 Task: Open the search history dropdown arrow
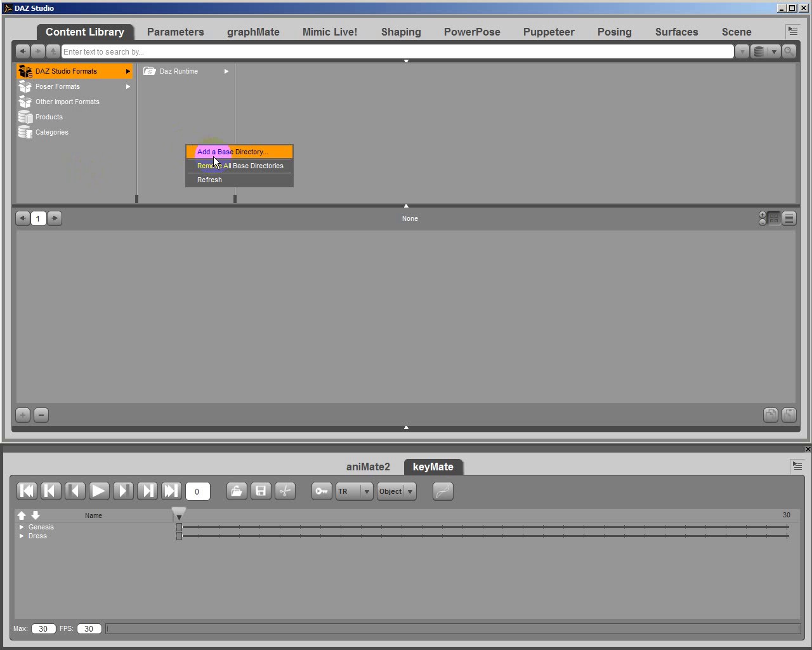(742, 51)
